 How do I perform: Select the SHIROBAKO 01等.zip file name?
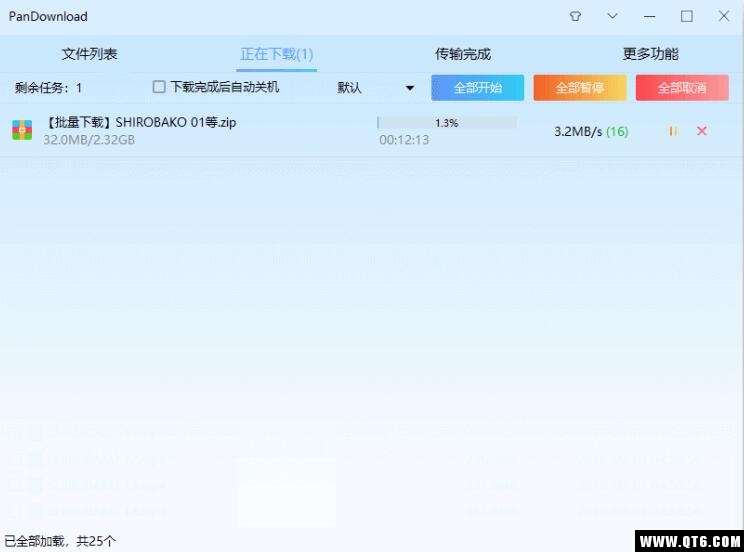click(140, 122)
